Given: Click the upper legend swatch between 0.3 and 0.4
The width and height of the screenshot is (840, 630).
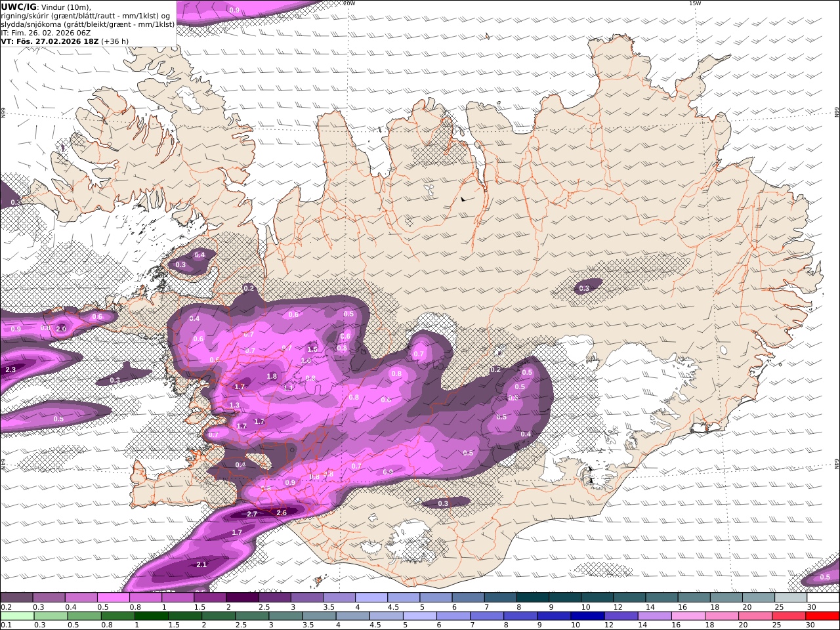Looking at the screenshot, I should (x=49, y=597).
